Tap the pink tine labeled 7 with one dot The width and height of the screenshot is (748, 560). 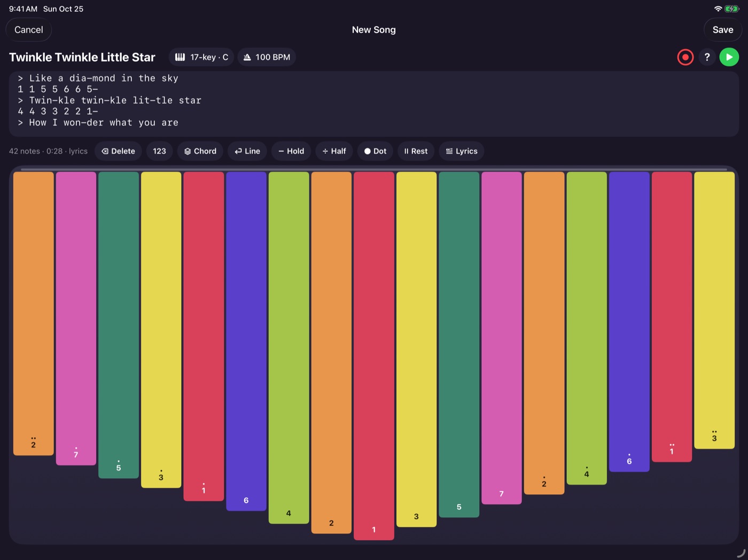click(76, 318)
